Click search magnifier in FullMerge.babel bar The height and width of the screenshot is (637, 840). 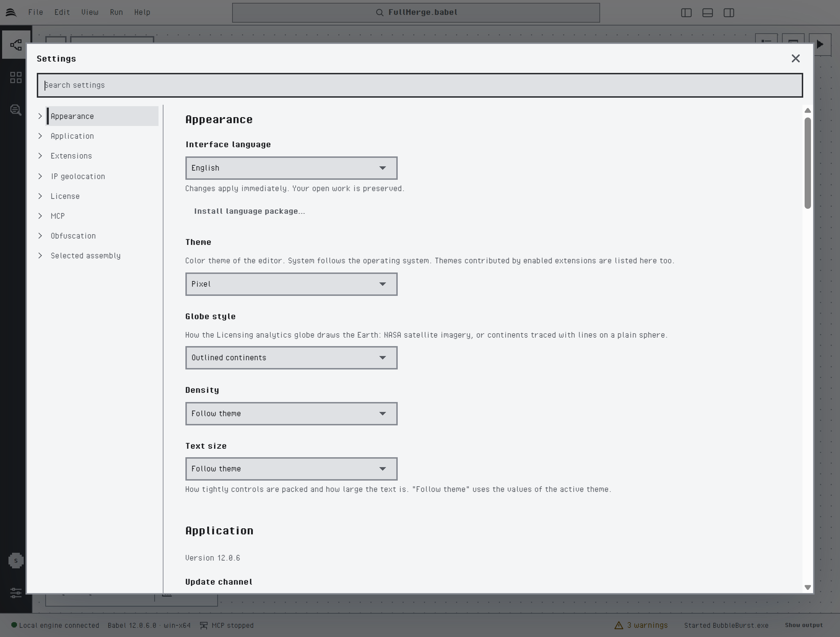tap(379, 12)
